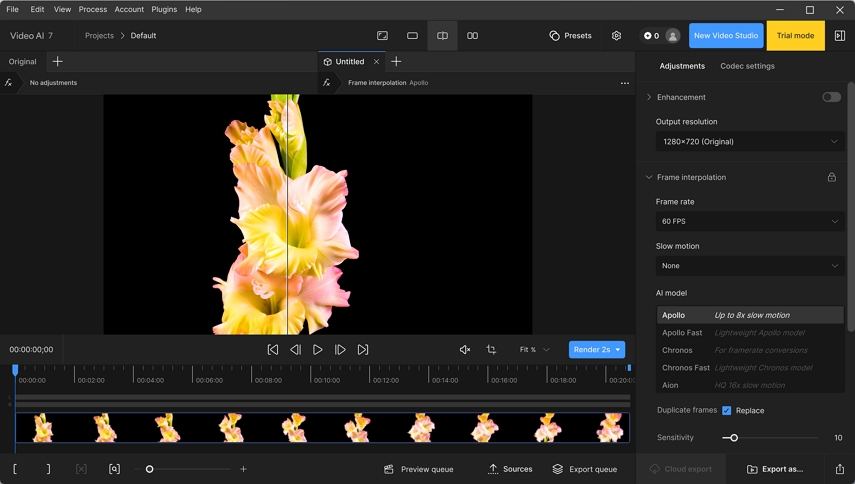Click the New Video Studio button
Screen dimensions: 855x484
coord(726,35)
